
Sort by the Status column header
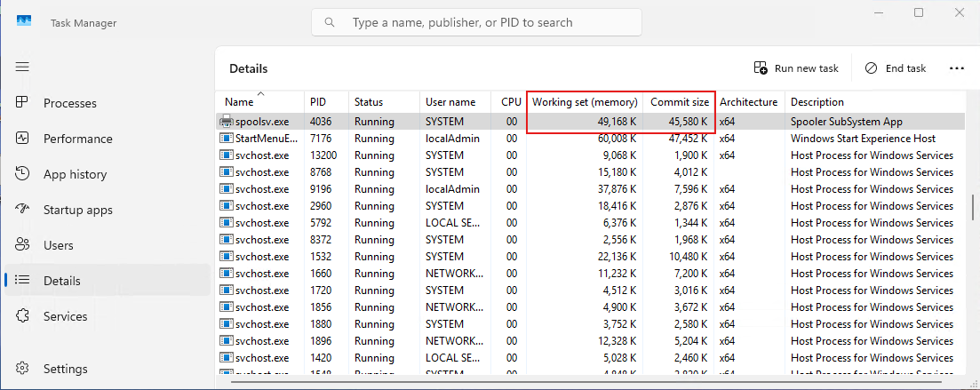click(385, 102)
